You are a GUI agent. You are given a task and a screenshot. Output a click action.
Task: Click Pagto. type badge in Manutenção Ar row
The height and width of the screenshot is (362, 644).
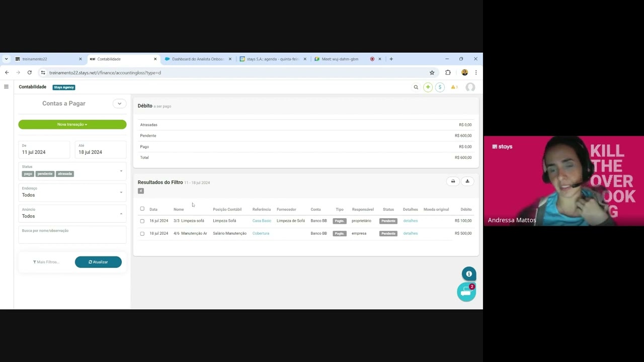pyautogui.click(x=340, y=233)
